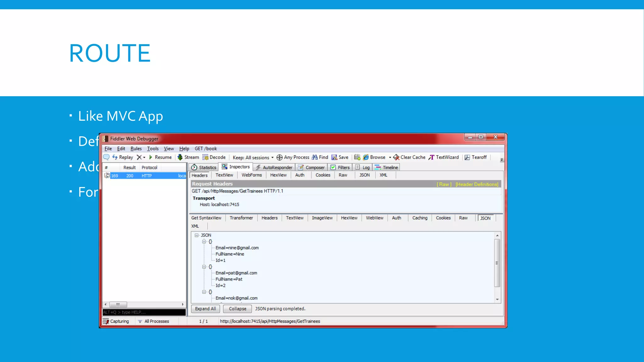Screen dimensions: 644x362
Task: Select request WebForms inspector tab
Action: (x=252, y=175)
